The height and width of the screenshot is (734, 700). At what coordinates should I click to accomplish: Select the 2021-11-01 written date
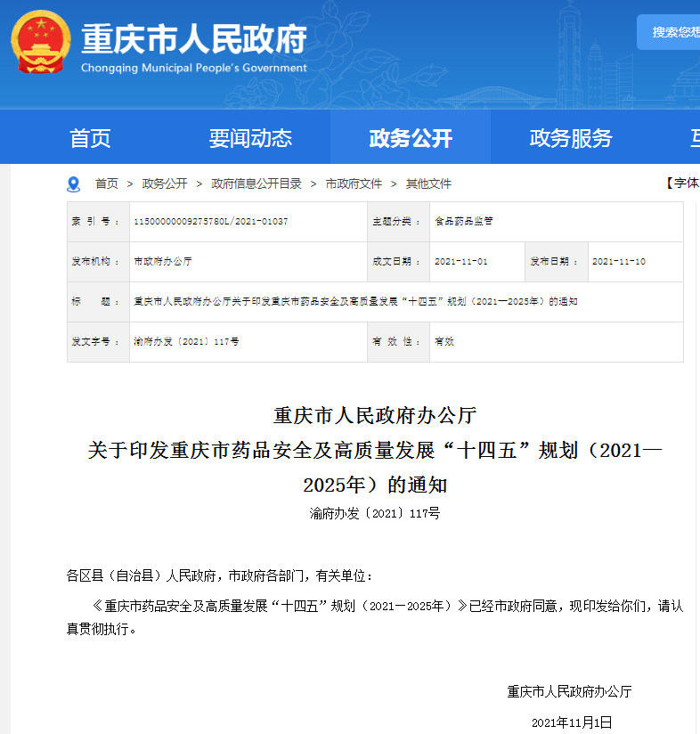pos(461,262)
